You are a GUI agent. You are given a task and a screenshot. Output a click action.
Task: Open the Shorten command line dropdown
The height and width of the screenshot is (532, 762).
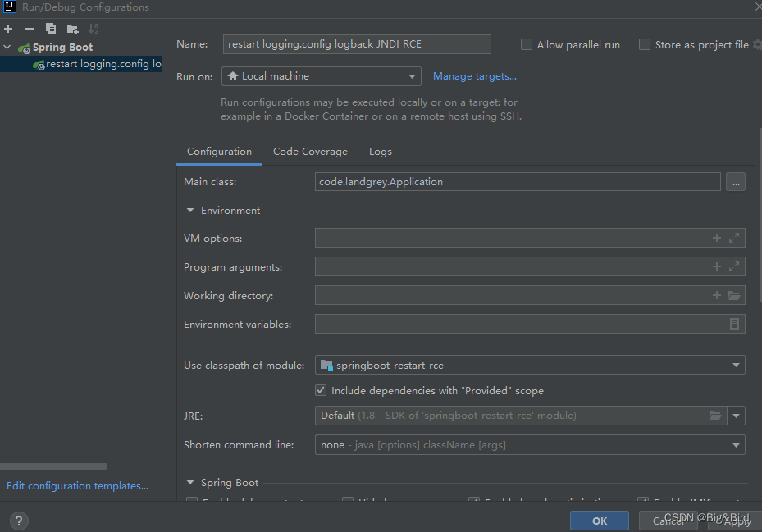735,443
